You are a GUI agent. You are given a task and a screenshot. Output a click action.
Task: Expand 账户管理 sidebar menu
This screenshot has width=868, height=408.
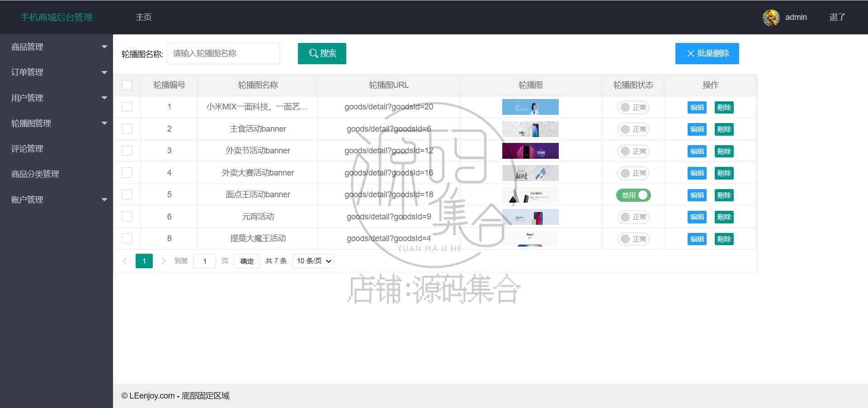tap(57, 199)
